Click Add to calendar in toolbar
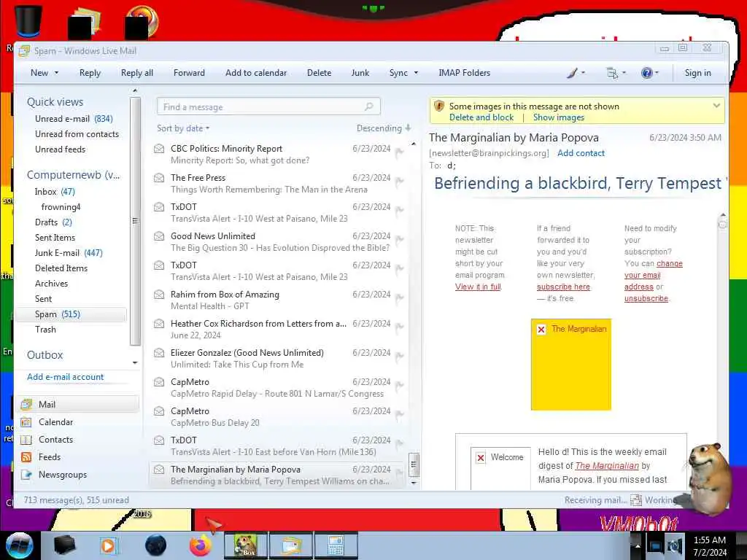The image size is (747, 560). (256, 73)
